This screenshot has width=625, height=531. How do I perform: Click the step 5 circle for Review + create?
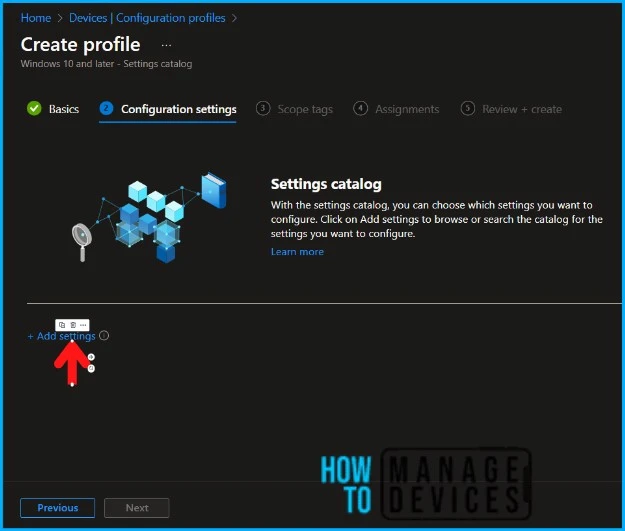click(x=467, y=109)
